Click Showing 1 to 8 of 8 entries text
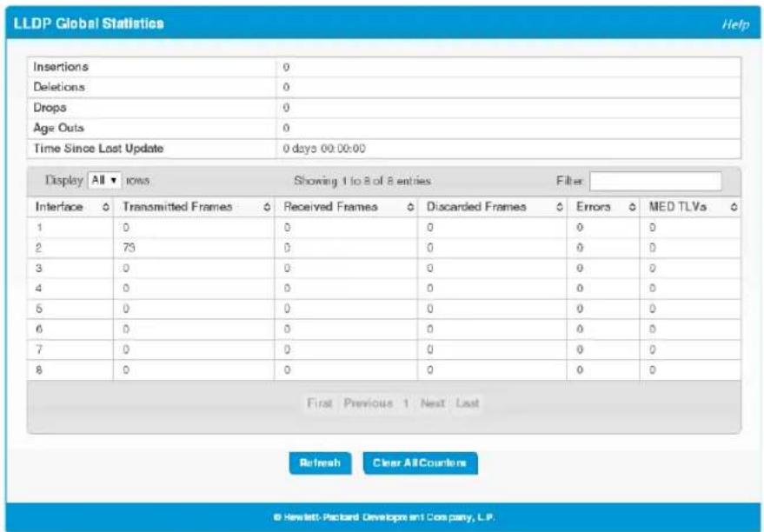The height and width of the screenshot is (532, 764). coord(362,181)
